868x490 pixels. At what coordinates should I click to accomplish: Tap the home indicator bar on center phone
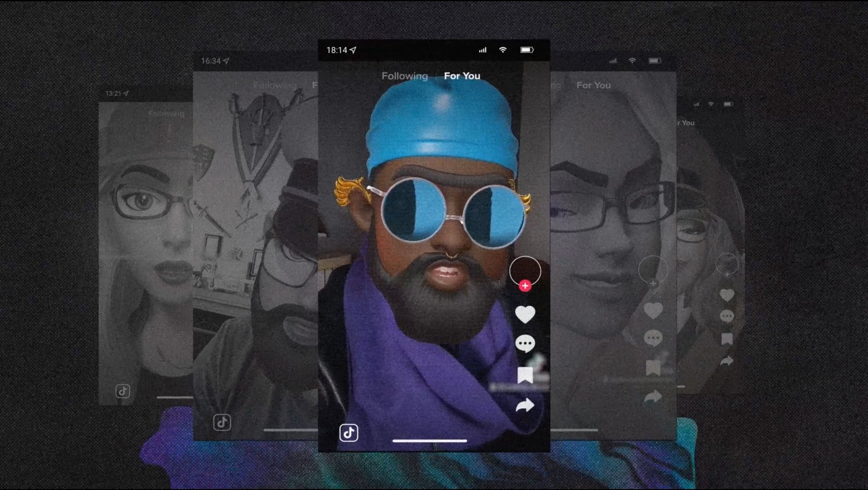pos(429,441)
